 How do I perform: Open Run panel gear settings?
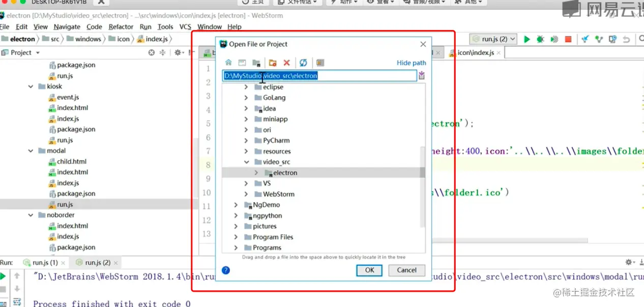630,263
